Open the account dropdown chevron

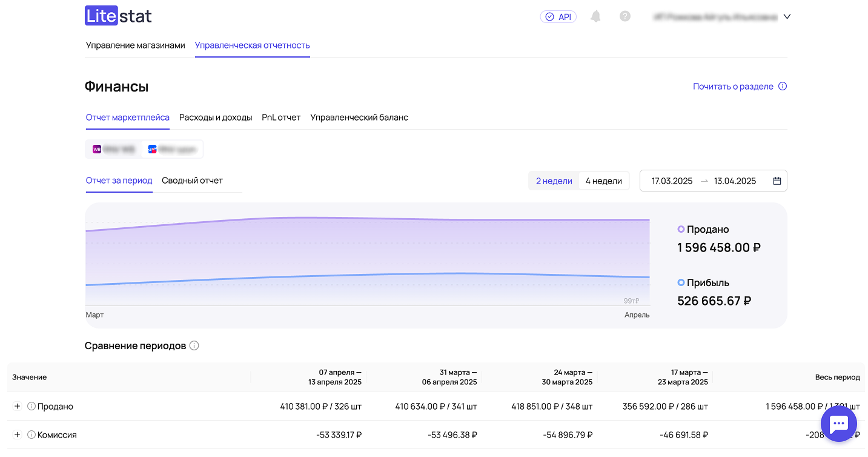click(x=787, y=17)
